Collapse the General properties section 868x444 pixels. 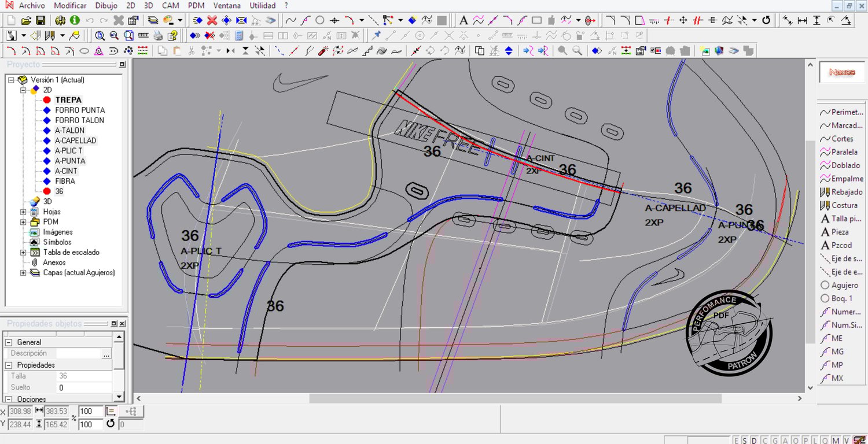(x=9, y=342)
